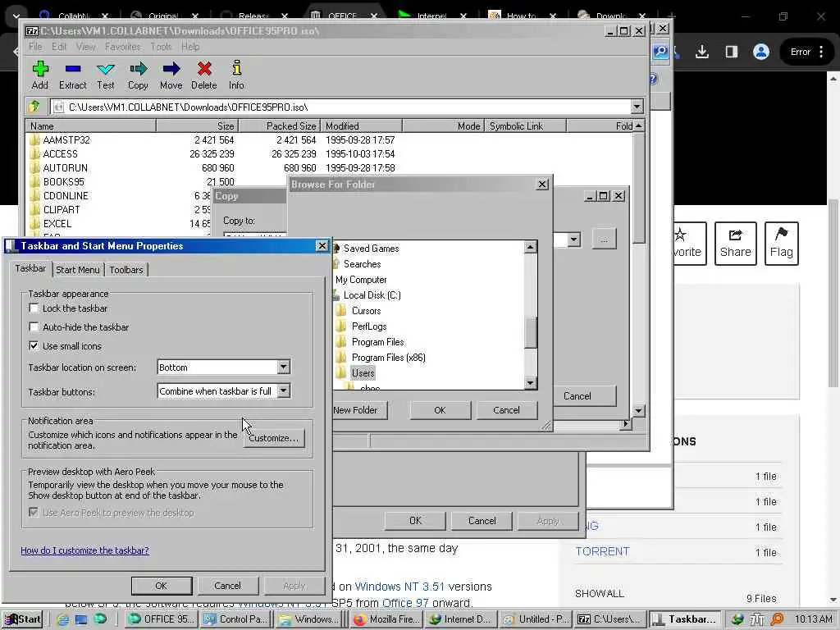Open the File menu in 7-Zip
840x630 pixels.
(x=35, y=47)
